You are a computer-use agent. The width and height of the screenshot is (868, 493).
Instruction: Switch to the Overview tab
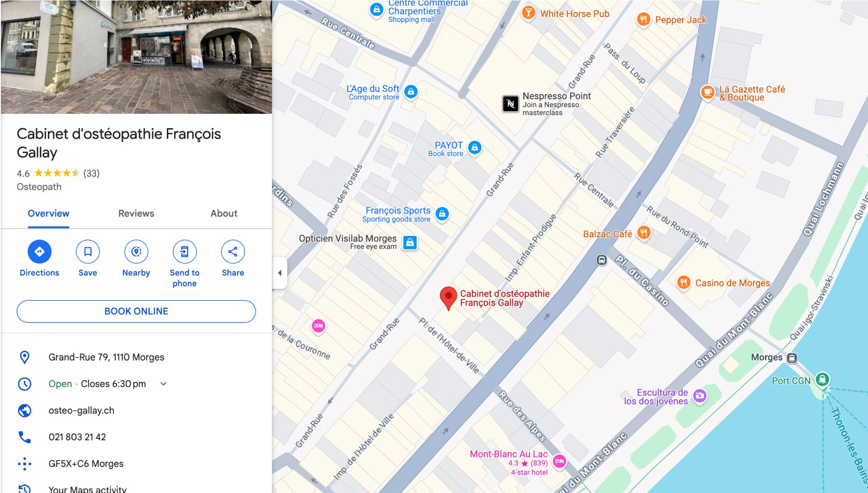coord(48,214)
